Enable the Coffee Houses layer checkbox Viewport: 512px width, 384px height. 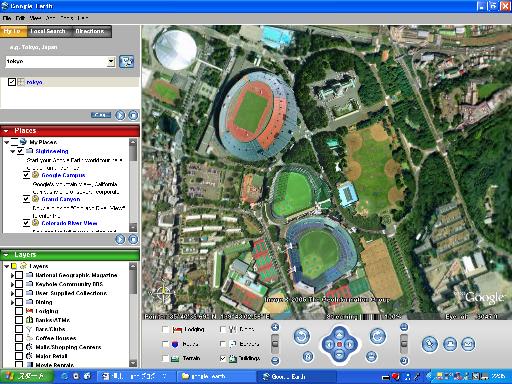pyautogui.click(x=19, y=338)
